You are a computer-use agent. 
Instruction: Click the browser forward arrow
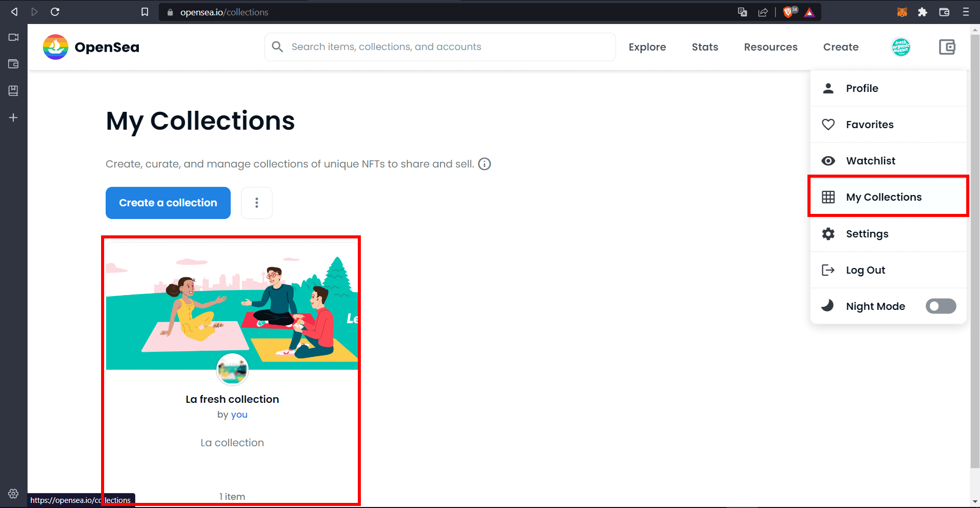pyautogui.click(x=34, y=12)
